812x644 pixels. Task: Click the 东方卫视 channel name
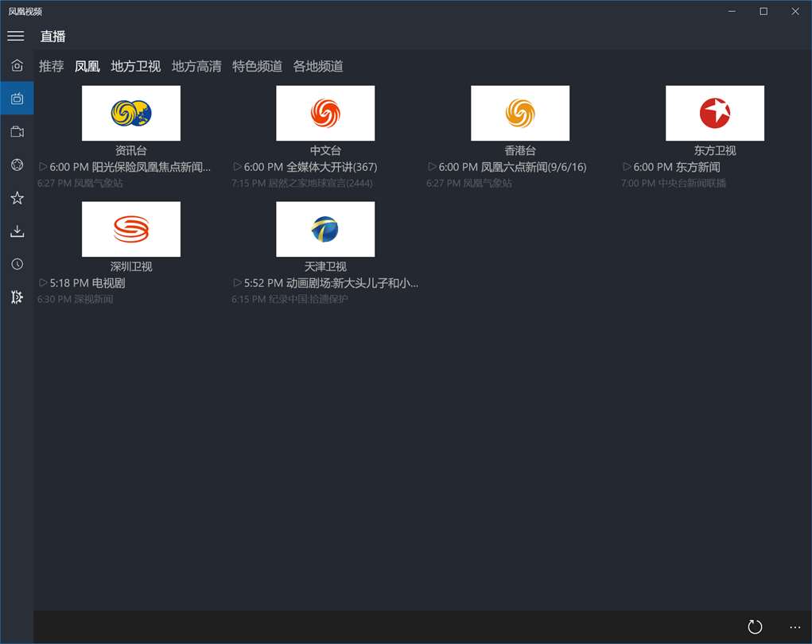715,150
